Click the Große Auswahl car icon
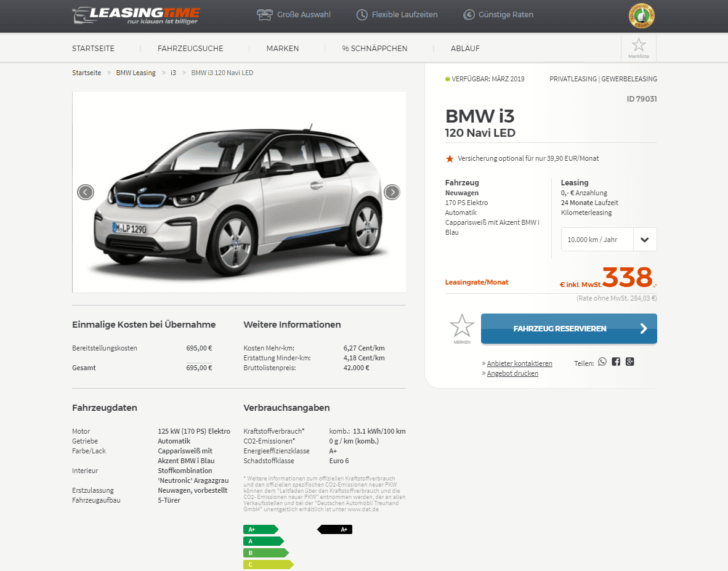728x571 pixels. pos(265,15)
